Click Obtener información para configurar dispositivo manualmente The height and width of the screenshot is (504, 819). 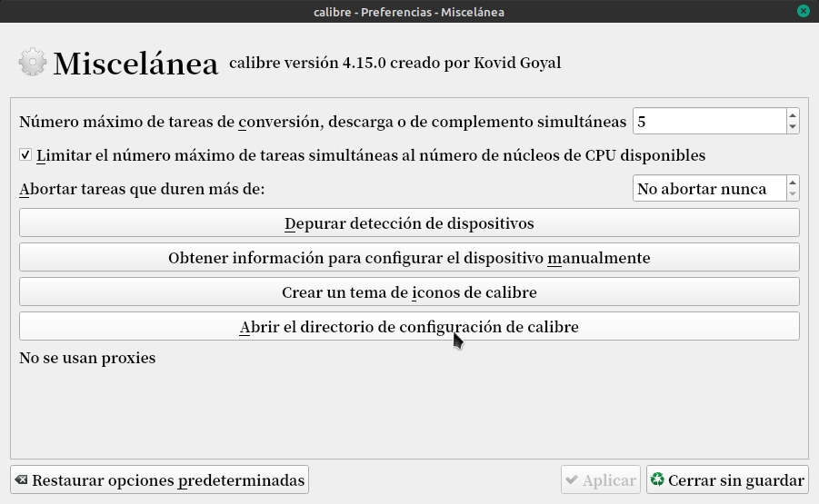(x=409, y=257)
